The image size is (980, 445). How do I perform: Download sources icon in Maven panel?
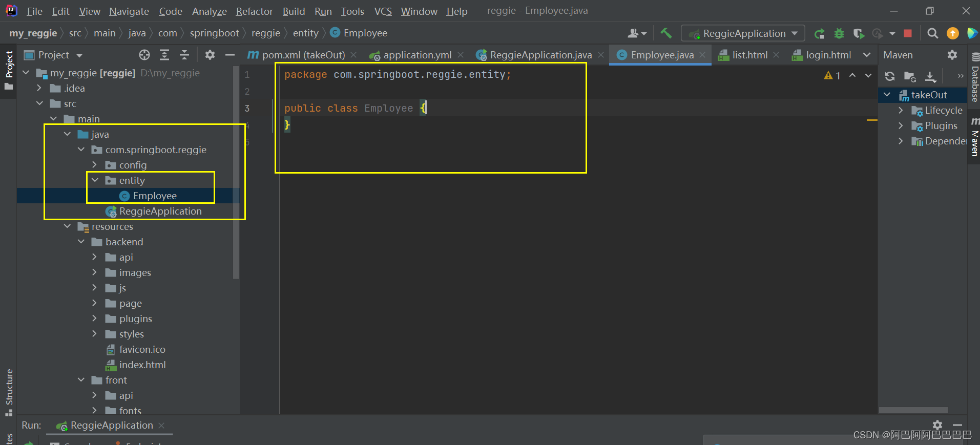tap(930, 77)
